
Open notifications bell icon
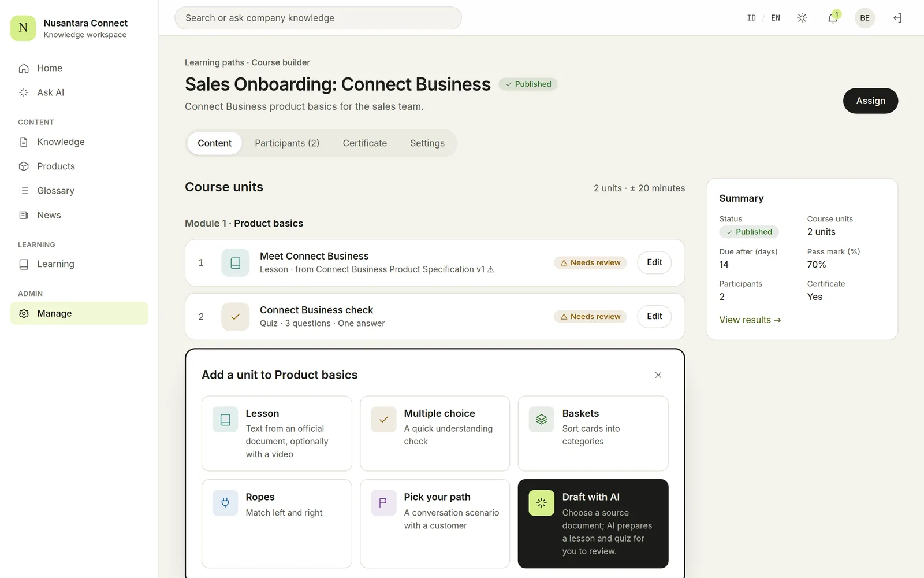(x=833, y=18)
